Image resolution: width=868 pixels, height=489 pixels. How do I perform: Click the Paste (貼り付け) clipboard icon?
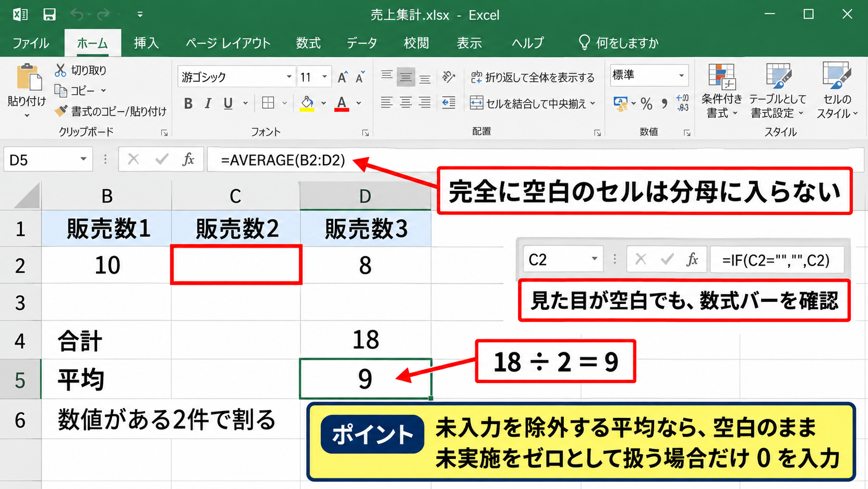coord(29,77)
